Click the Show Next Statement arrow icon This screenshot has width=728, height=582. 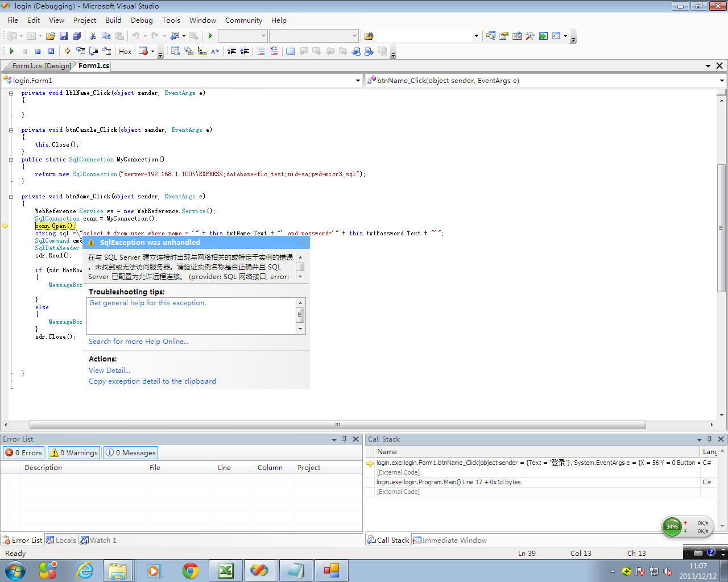[68, 51]
